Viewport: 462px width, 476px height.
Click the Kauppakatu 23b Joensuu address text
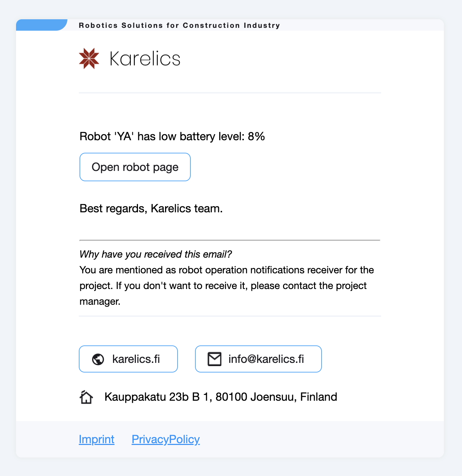pos(221,397)
